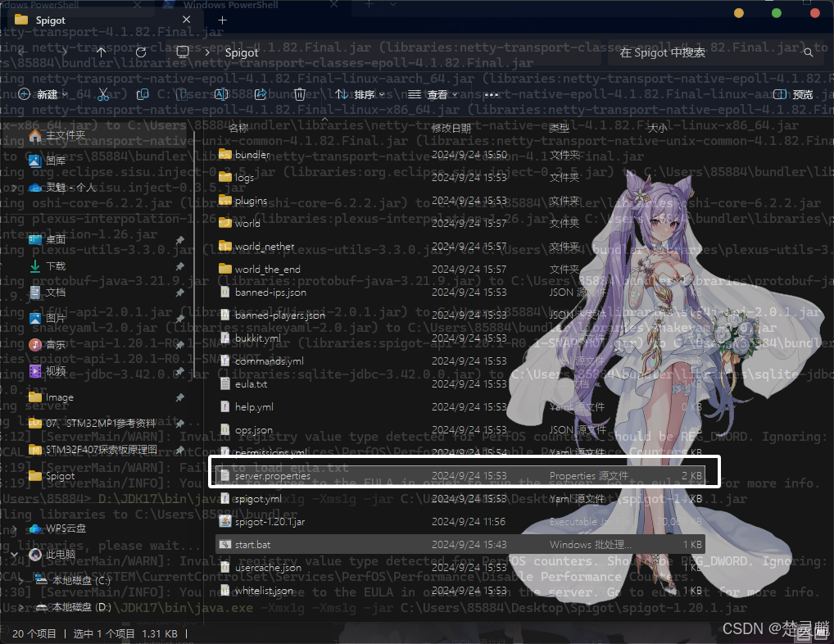Click the Share toolbar icon

pyautogui.click(x=260, y=95)
